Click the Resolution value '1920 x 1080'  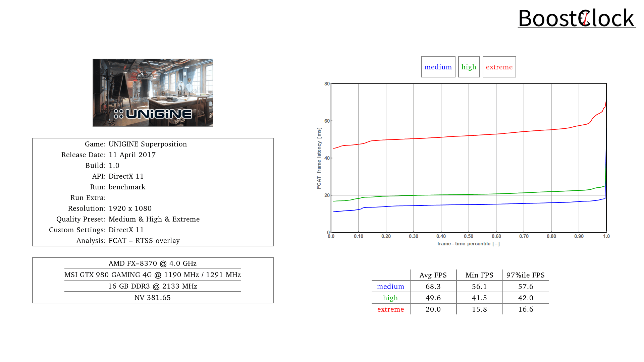click(130, 208)
